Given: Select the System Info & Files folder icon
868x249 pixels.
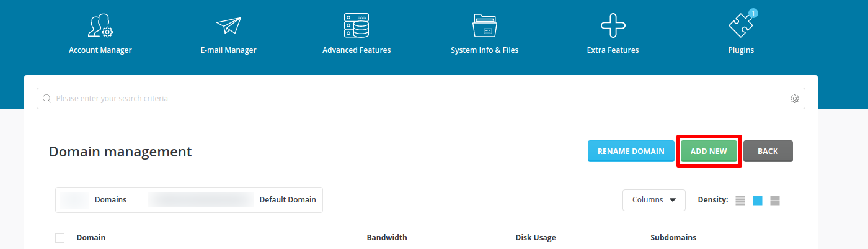Looking at the screenshot, I should click(484, 25).
